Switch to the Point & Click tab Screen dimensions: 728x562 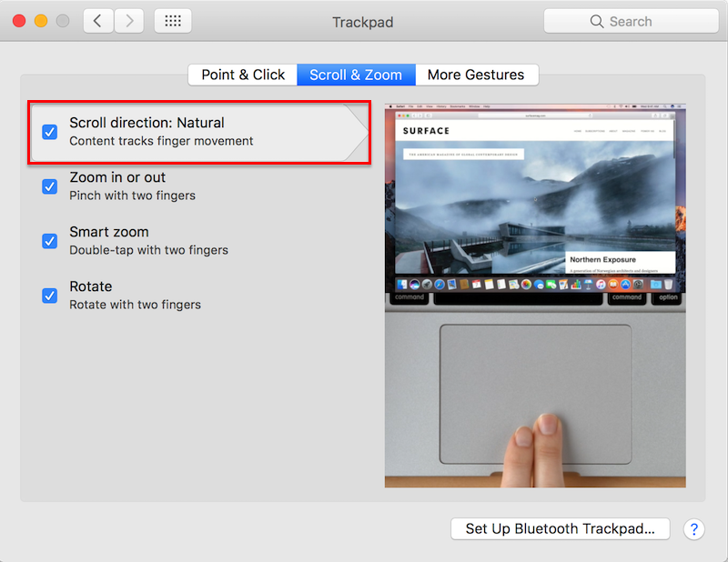[x=243, y=75]
